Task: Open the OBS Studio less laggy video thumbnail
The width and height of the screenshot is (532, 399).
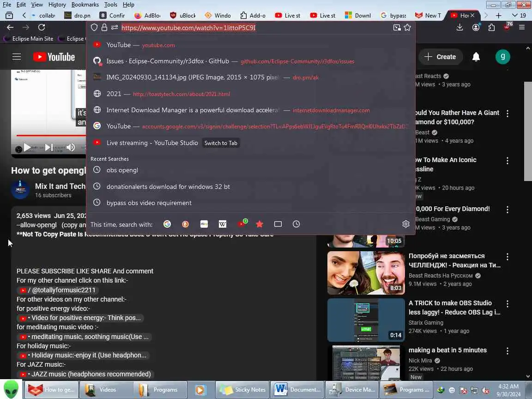Action: pyautogui.click(x=366, y=320)
